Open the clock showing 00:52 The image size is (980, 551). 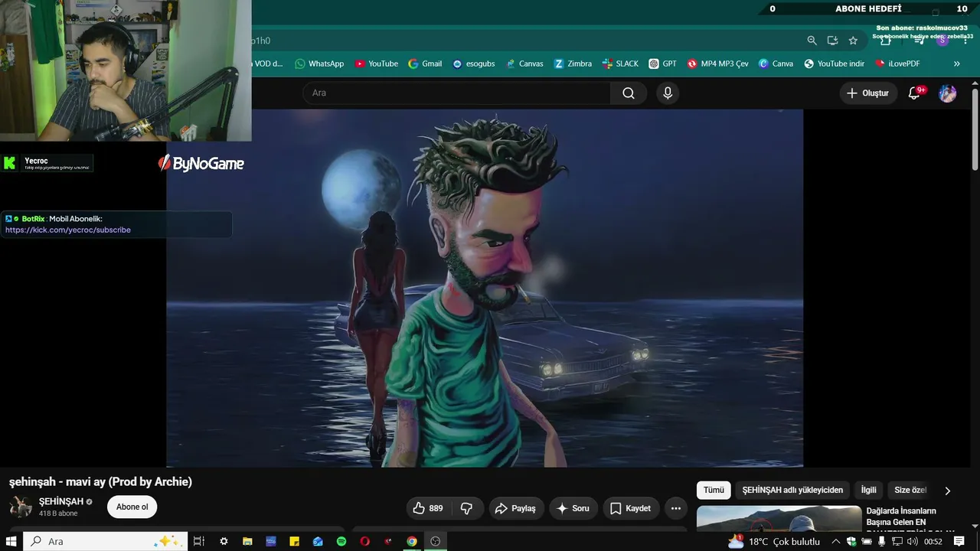pos(933,542)
